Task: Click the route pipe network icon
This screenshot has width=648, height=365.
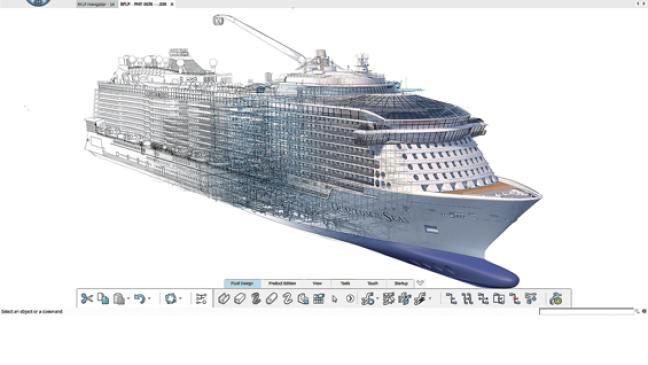Action: (367, 298)
